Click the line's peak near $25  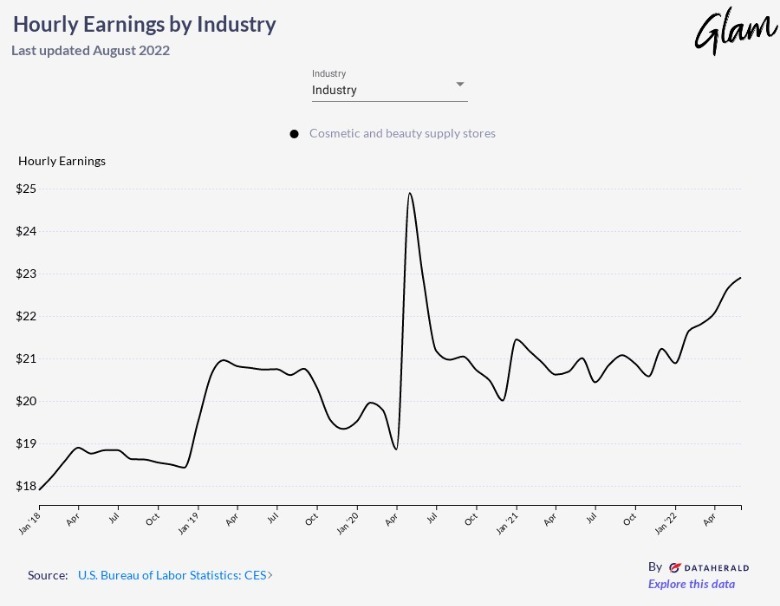click(410, 193)
